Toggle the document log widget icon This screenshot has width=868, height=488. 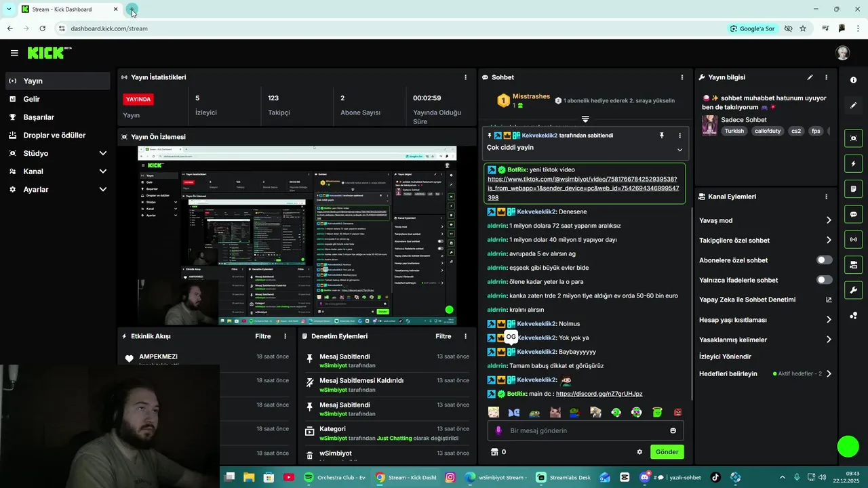click(x=853, y=188)
